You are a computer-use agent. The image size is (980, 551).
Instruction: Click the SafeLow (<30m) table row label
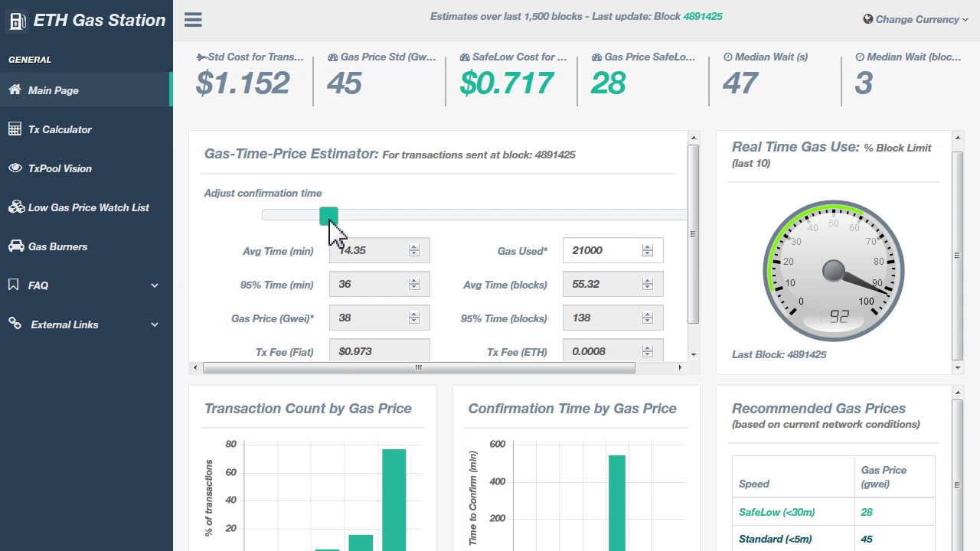point(776,512)
